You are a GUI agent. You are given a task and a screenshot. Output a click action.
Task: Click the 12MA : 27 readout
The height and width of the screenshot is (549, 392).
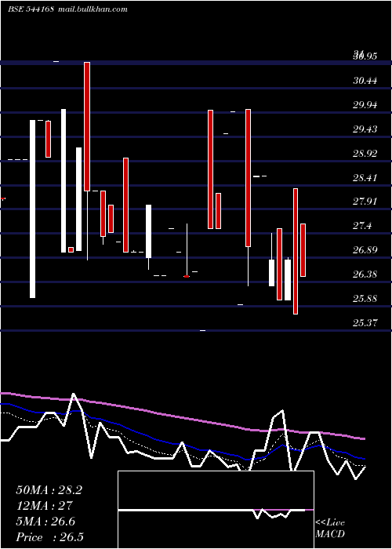point(44,506)
